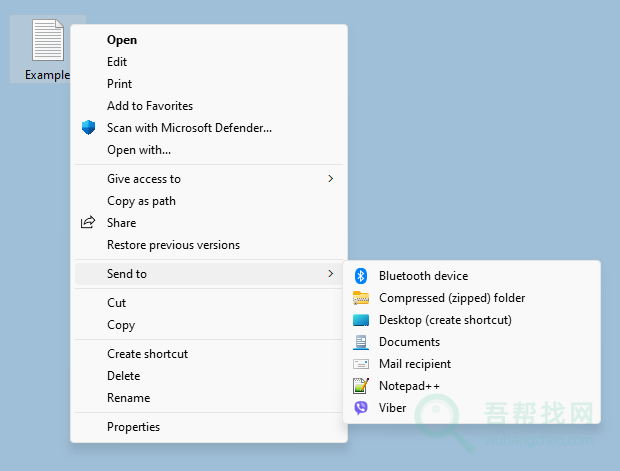
Task: Select Open at top of context menu
Action: [x=122, y=40]
